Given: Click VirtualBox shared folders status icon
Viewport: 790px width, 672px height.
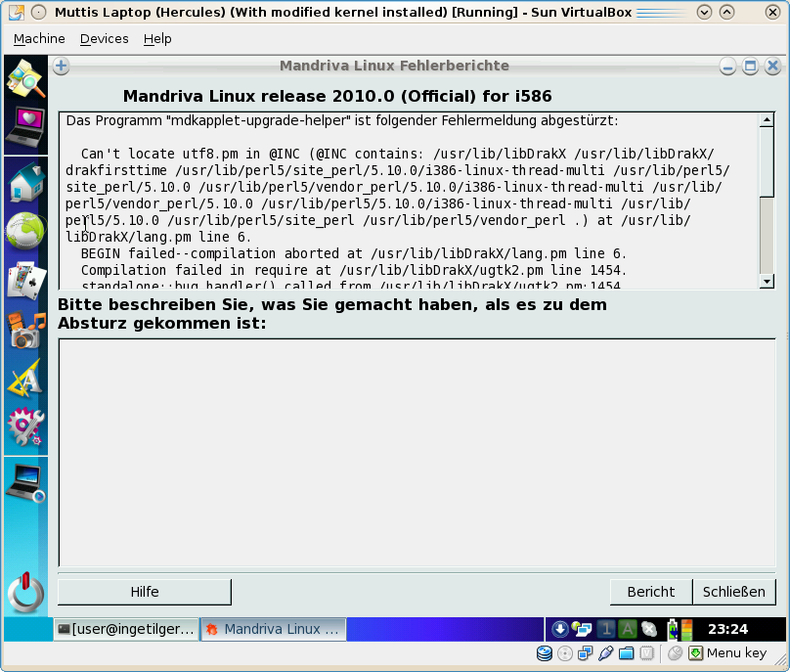Looking at the screenshot, I should [626, 653].
